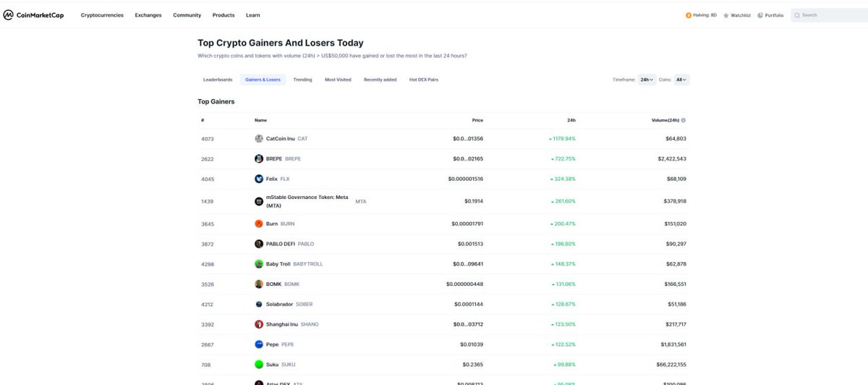Open the Community menu
Screen dimensions: 868x385
pyautogui.click(x=187, y=15)
